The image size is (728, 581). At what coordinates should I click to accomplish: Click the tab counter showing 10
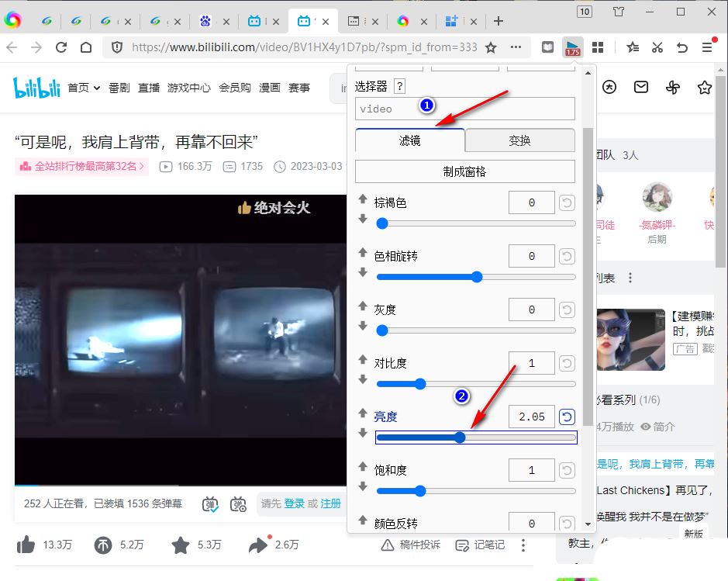[x=584, y=11]
